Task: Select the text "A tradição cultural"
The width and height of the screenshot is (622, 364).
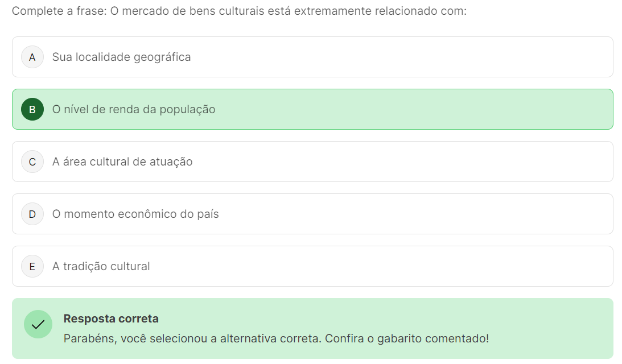Action: [x=101, y=266]
